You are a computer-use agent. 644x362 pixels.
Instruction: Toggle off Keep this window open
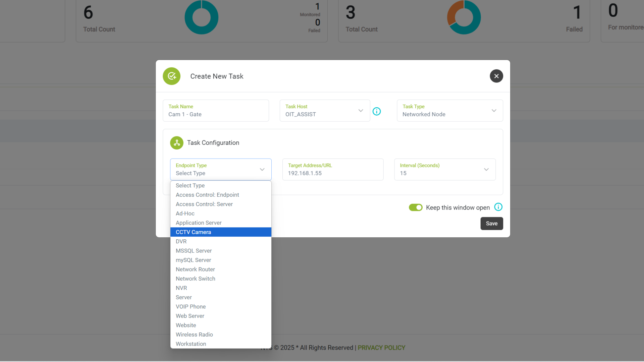pos(416,207)
